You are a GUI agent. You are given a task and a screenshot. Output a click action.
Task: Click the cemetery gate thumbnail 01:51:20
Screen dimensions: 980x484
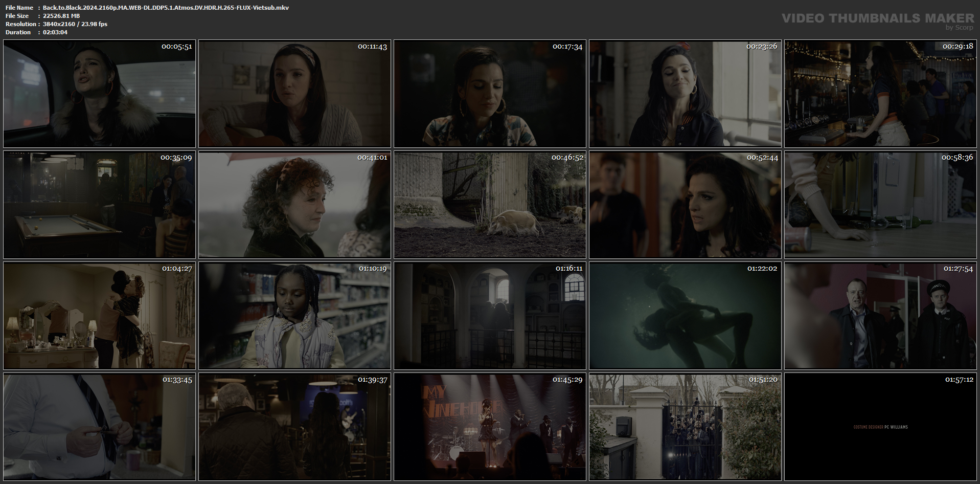pos(685,427)
